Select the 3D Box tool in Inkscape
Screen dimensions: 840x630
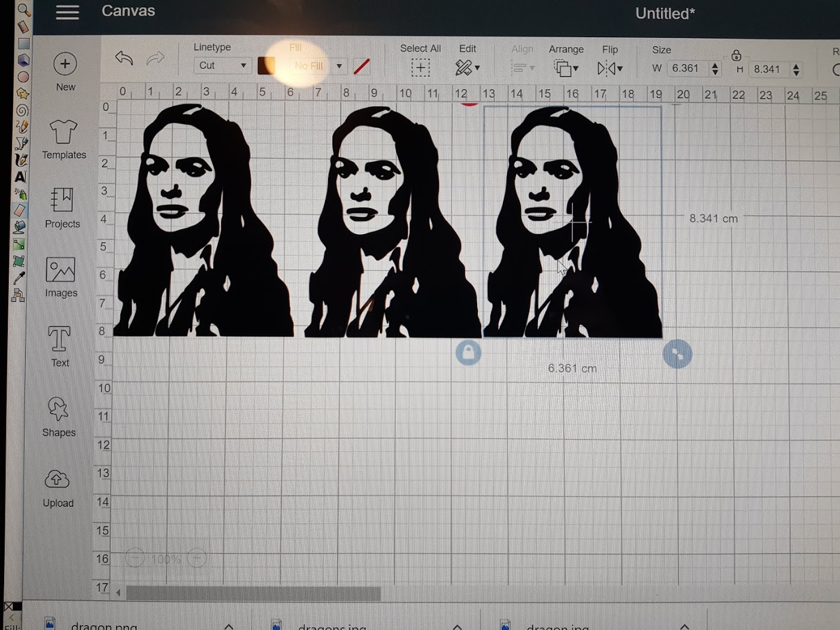[23, 60]
